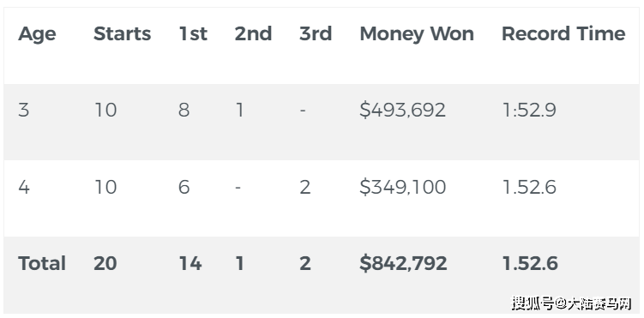Screen dimensions: 644x318
Task: Click the Sohu watermark text
Action: click(x=571, y=303)
